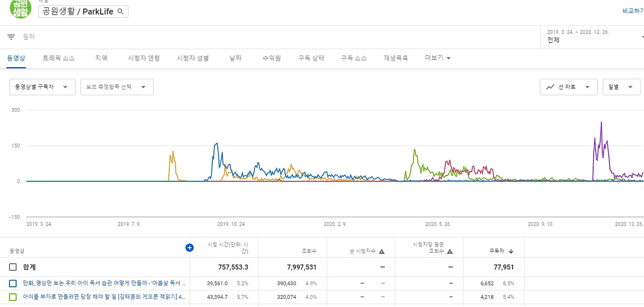Image resolution: width=644 pixels, height=307 pixels.
Task: Open the 일별 time granularity dropdown
Action: coord(621,86)
